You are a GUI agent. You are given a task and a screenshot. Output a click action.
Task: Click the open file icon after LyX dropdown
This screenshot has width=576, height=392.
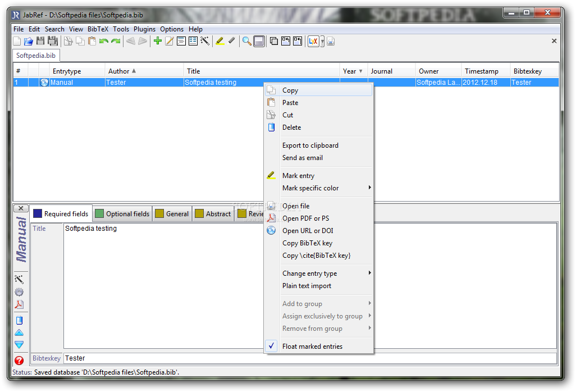coord(330,41)
